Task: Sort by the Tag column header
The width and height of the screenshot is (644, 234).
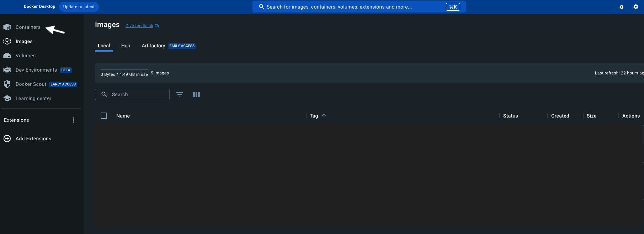Action: click(314, 116)
